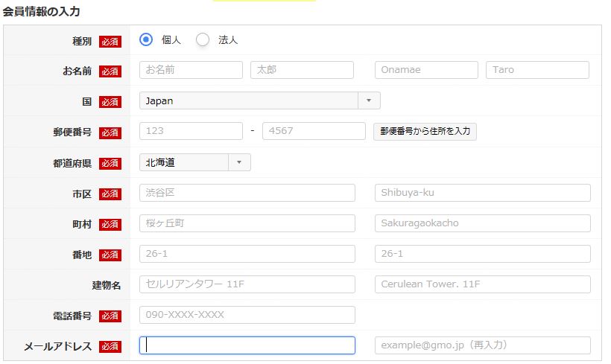Click the 090-XXXX-XXXX phone number field
The height and width of the screenshot is (364, 611).
(x=247, y=315)
